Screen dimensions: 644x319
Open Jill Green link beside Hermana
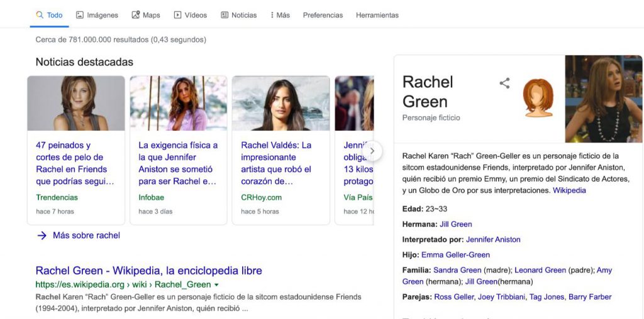coord(456,224)
